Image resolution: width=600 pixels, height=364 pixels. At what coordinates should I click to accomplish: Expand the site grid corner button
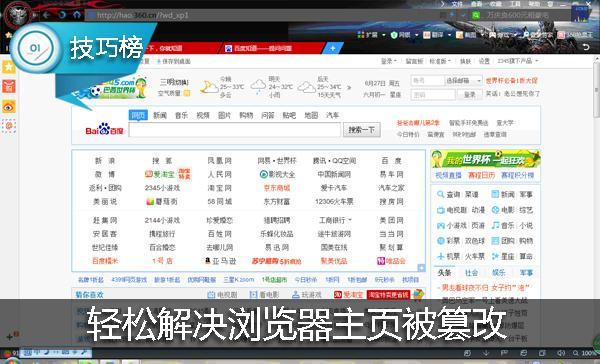tap(421, 268)
